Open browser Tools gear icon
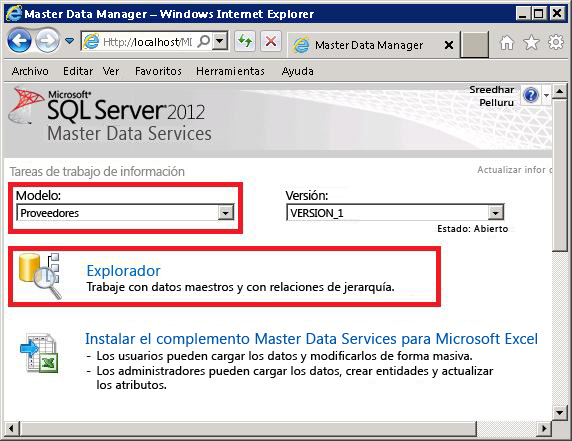The width and height of the screenshot is (572, 441). click(556, 42)
